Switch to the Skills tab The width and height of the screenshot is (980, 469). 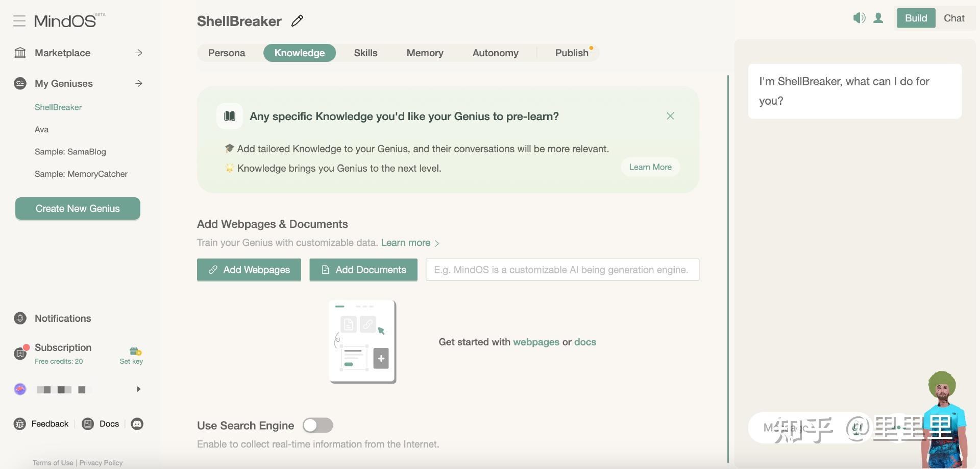coord(365,53)
